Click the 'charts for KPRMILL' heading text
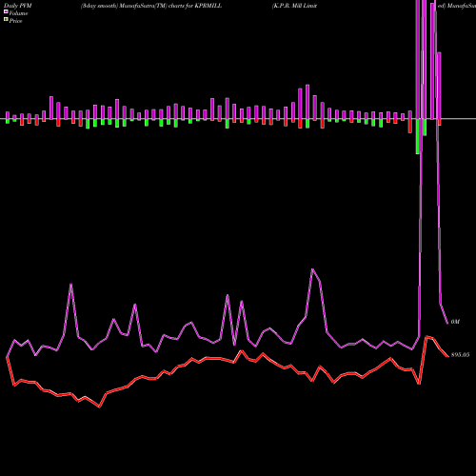476x476 pixels. pyautogui.click(x=195, y=6)
